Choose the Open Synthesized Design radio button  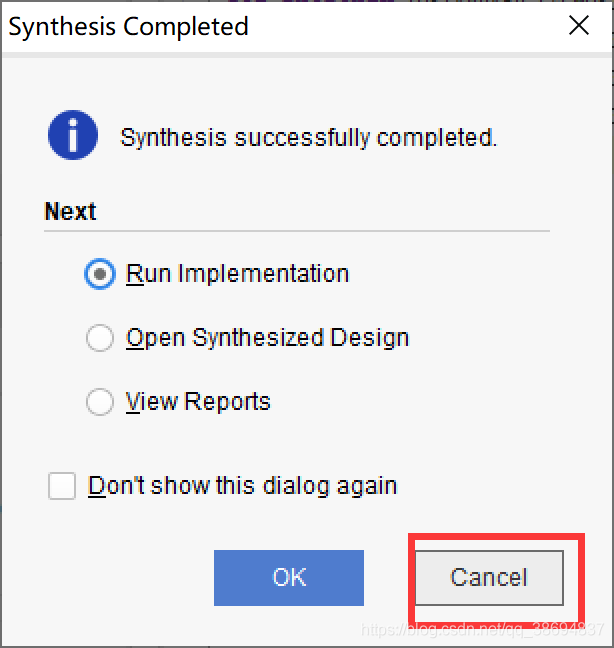point(100,338)
